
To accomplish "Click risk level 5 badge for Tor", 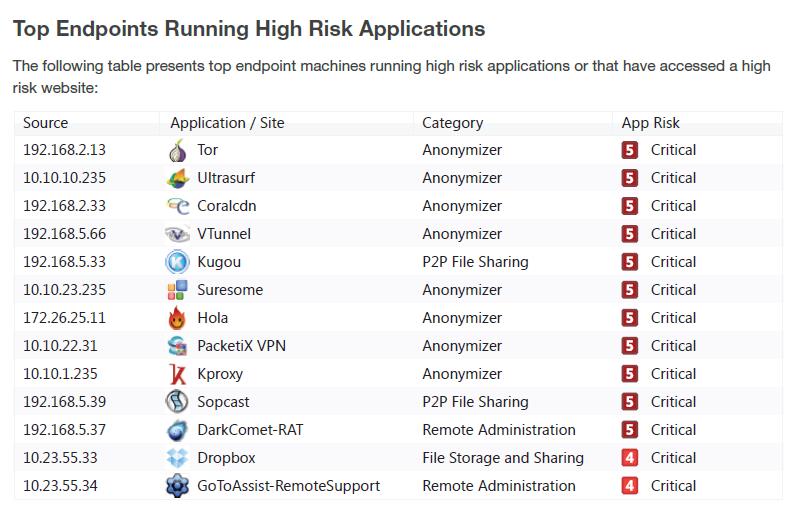I will (x=630, y=151).
